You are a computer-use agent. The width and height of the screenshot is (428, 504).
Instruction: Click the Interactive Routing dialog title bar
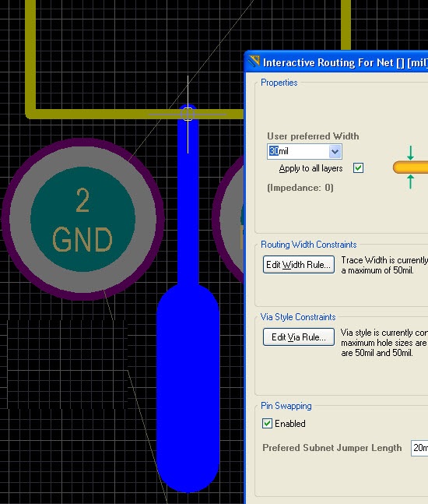click(337, 62)
